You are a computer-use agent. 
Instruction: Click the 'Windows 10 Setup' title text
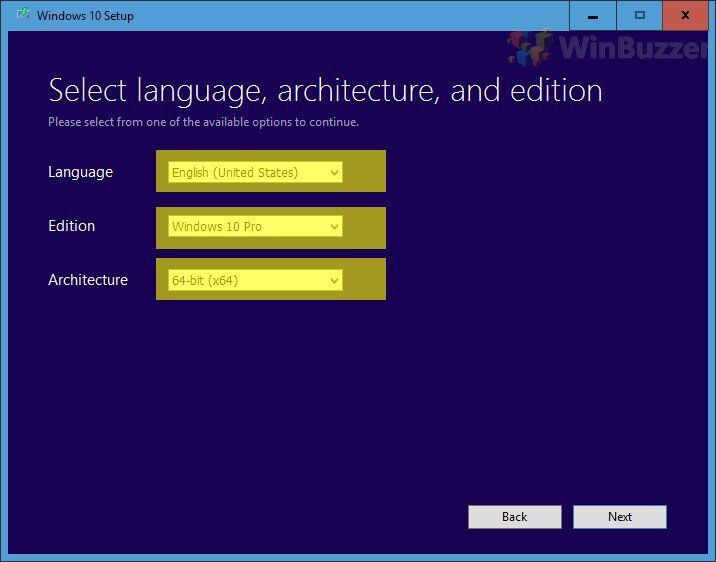pyautogui.click(x=85, y=16)
